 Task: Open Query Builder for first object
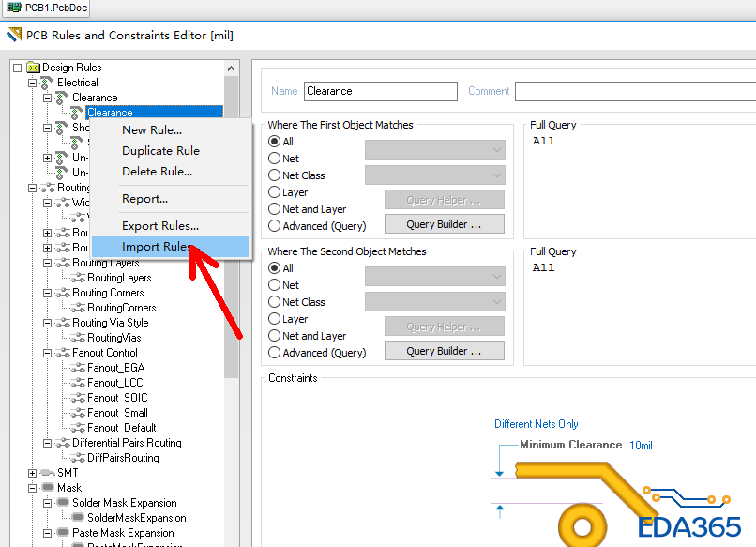click(x=444, y=224)
